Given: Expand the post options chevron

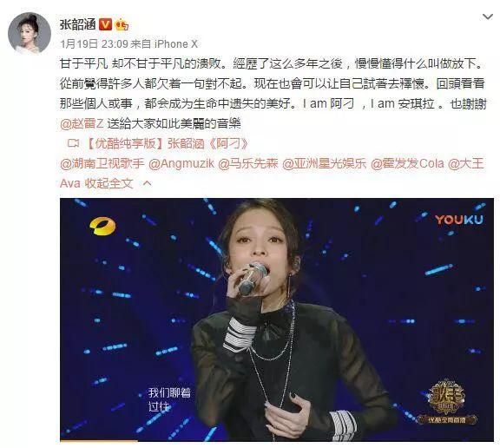Looking at the screenshot, I should 488,16.
